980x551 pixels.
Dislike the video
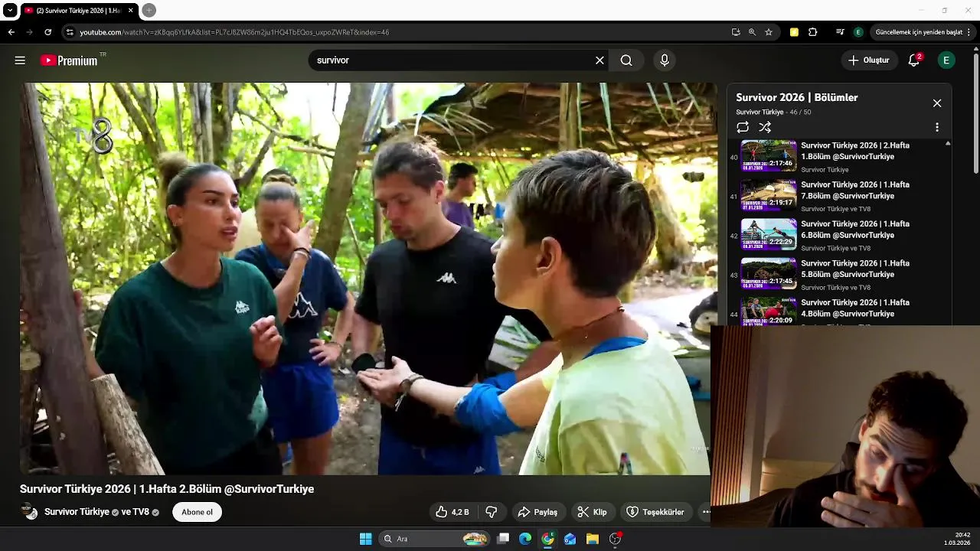492,512
